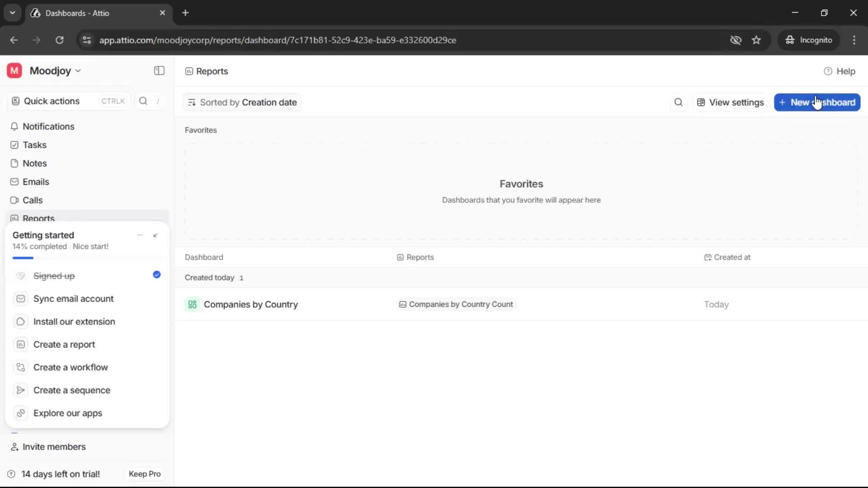Collapse the Created today group

209,277
